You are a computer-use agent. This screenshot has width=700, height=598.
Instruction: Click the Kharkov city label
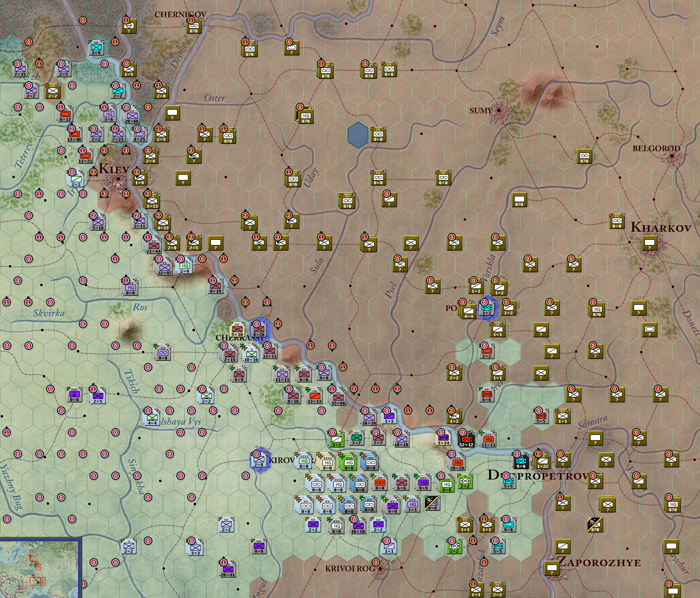point(661,227)
